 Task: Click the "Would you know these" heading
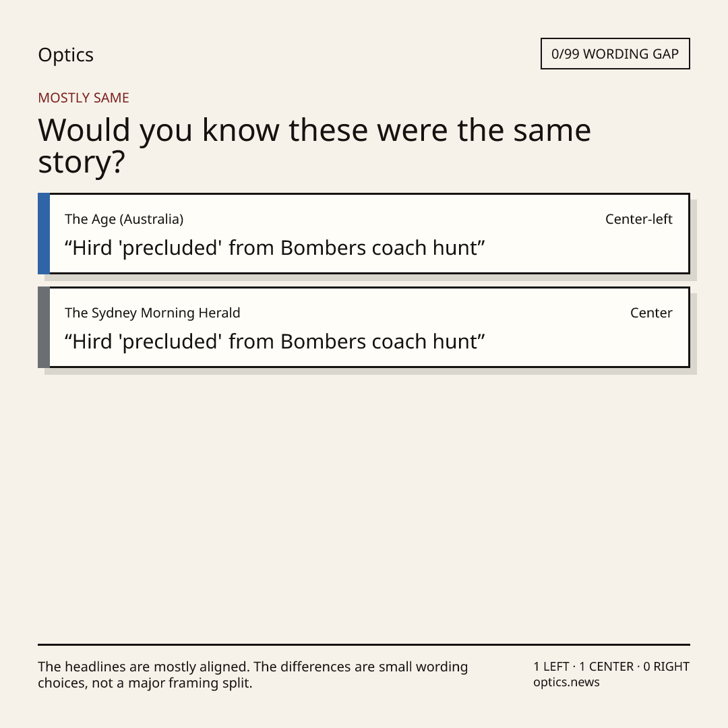pos(314,146)
